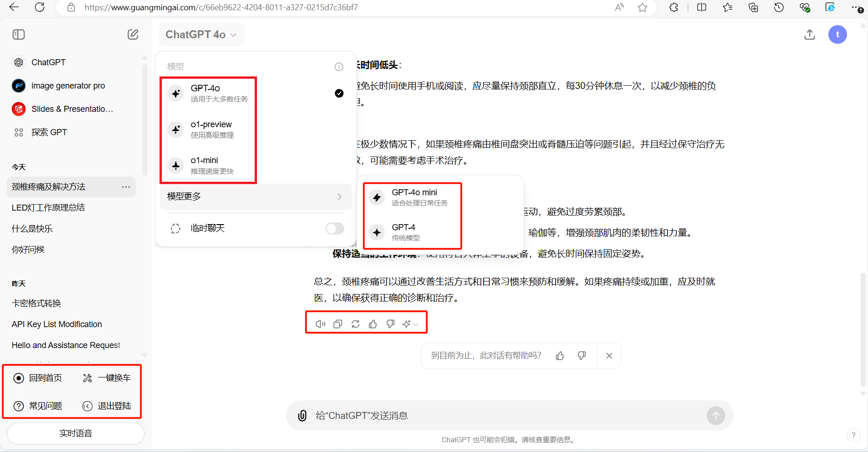This screenshot has height=452, width=868.
Task: Select the o1-preview model option
Action: (256, 130)
